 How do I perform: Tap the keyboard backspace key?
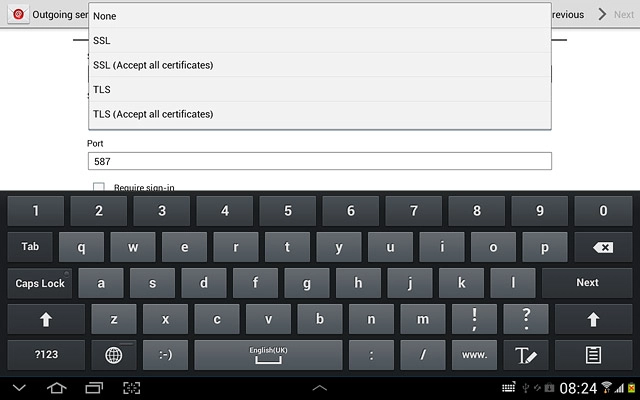coord(603,247)
